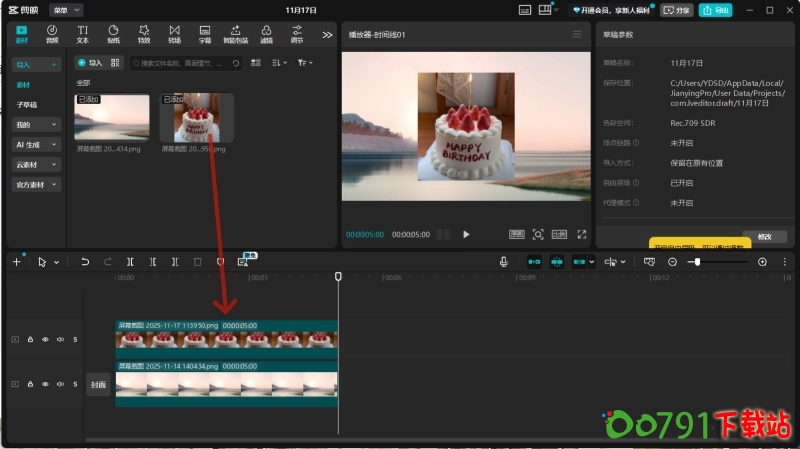Select the birthday cake media thumbnail
The image size is (800, 449).
tap(197, 118)
